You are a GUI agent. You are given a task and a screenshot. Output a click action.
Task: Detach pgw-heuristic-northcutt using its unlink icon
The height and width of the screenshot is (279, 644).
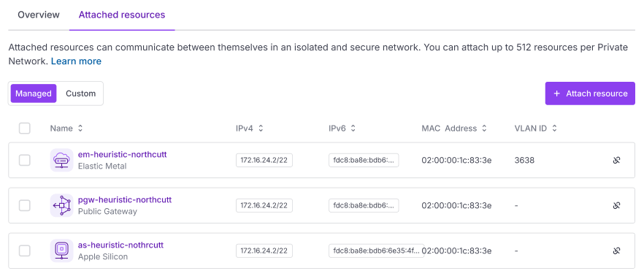pyautogui.click(x=616, y=205)
